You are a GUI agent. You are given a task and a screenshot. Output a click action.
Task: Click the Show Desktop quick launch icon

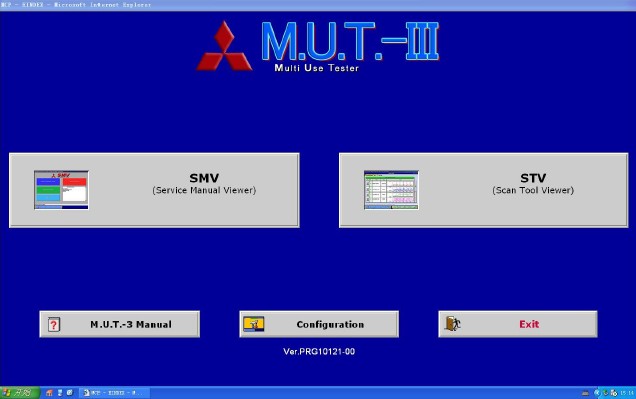pyautogui.click(x=60, y=393)
